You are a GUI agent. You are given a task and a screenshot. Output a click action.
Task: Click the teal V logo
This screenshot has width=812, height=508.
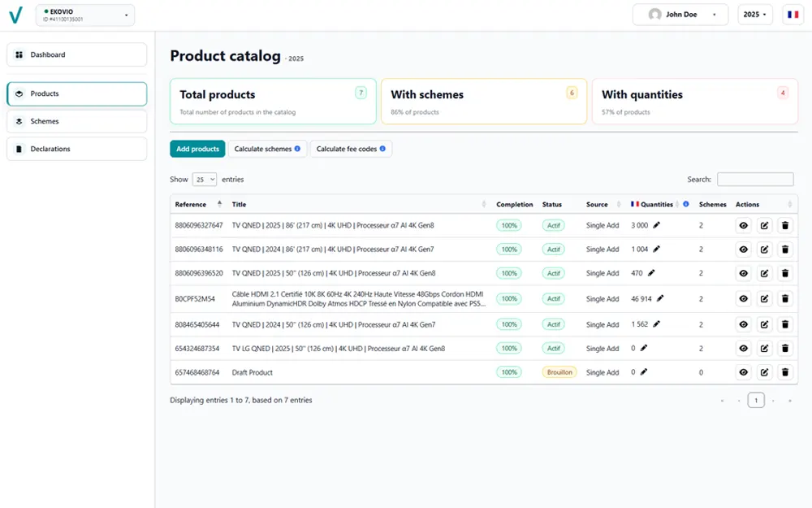click(x=16, y=15)
